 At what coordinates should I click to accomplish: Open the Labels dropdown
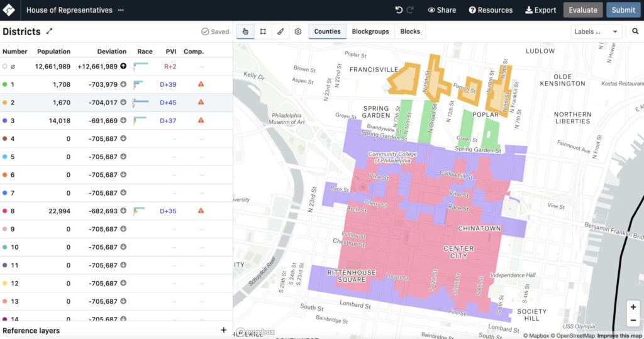click(x=596, y=31)
